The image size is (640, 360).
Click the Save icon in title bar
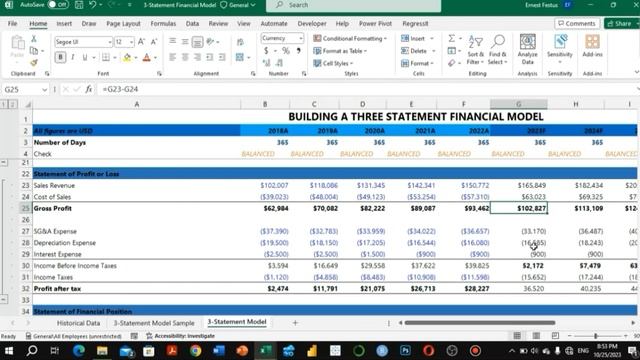[79, 5]
